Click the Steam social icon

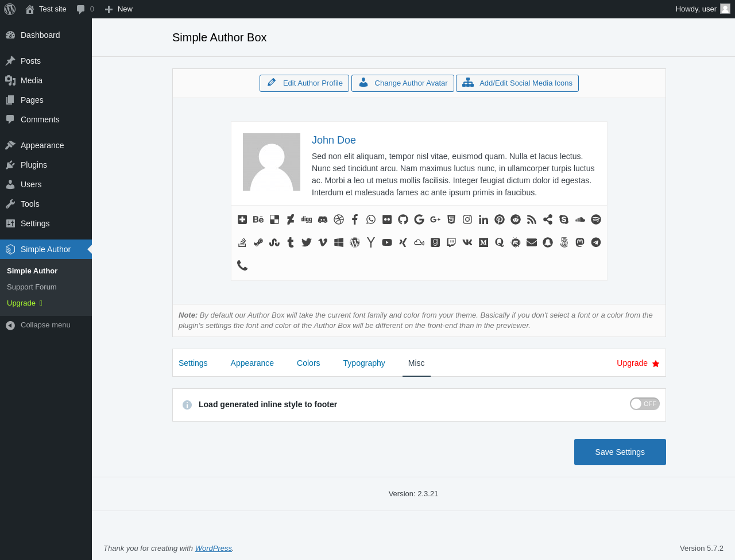click(x=258, y=242)
